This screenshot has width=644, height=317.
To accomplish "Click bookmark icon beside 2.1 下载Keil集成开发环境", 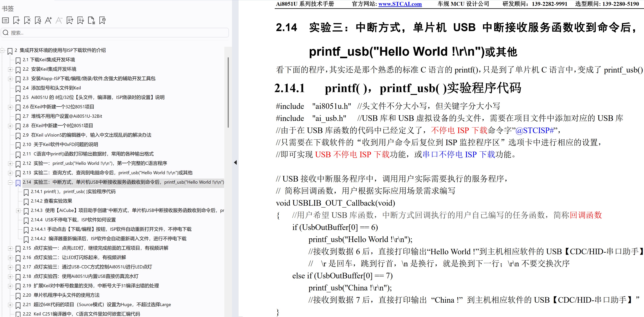I will 18,60.
